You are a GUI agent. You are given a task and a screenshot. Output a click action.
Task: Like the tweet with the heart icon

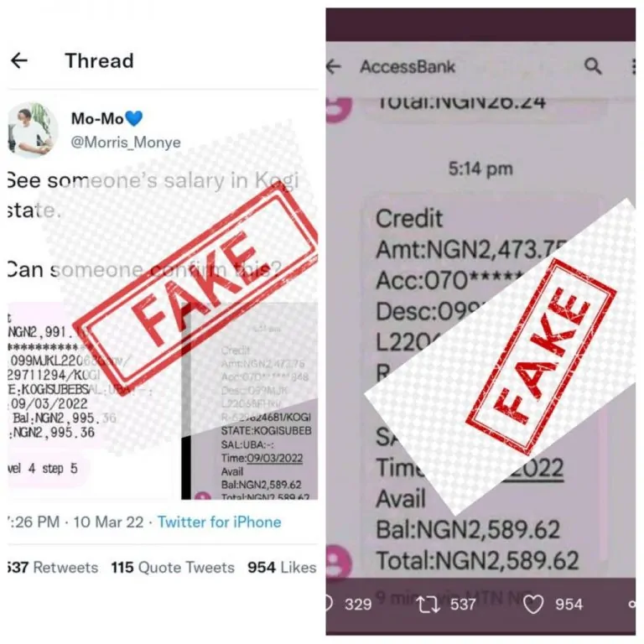click(x=533, y=604)
